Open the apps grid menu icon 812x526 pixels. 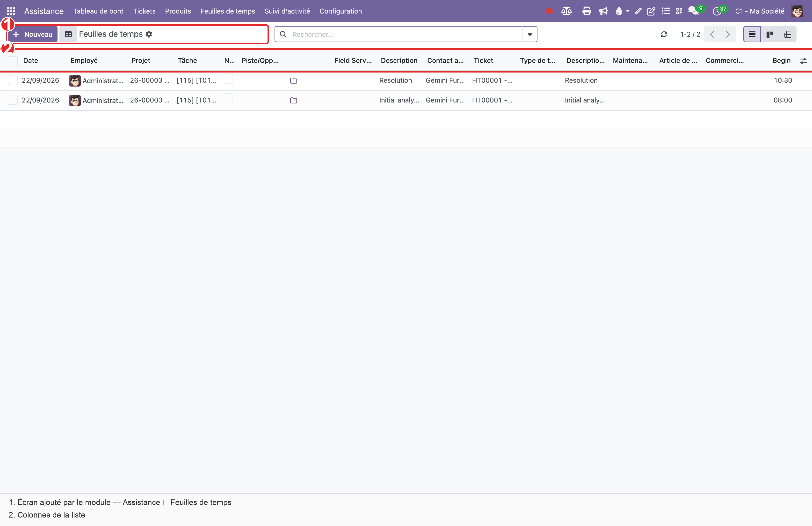tap(11, 11)
